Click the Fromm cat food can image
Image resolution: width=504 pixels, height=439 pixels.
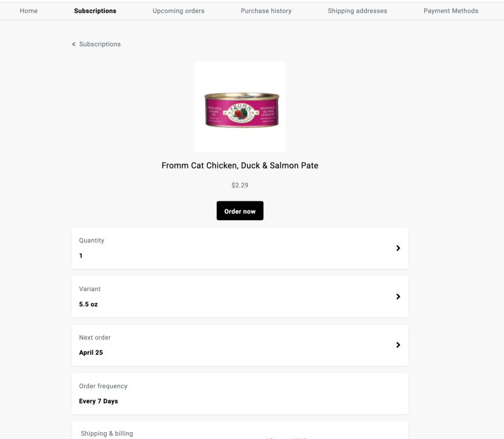tap(240, 107)
